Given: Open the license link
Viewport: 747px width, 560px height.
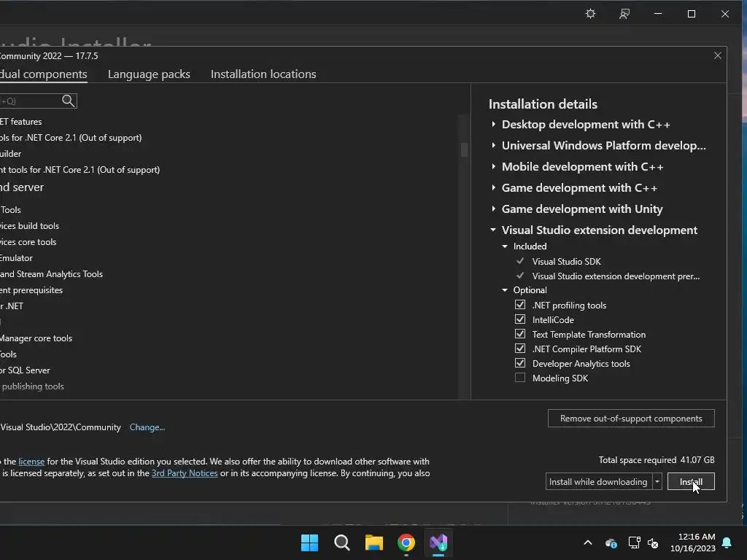Looking at the screenshot, I should tap(31, 462).
